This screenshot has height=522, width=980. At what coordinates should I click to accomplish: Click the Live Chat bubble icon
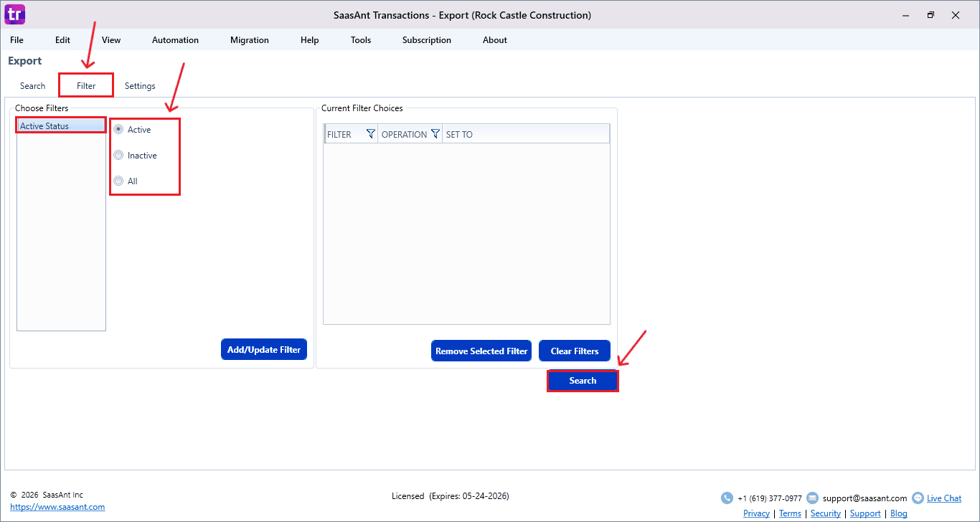tap(918, 498)
